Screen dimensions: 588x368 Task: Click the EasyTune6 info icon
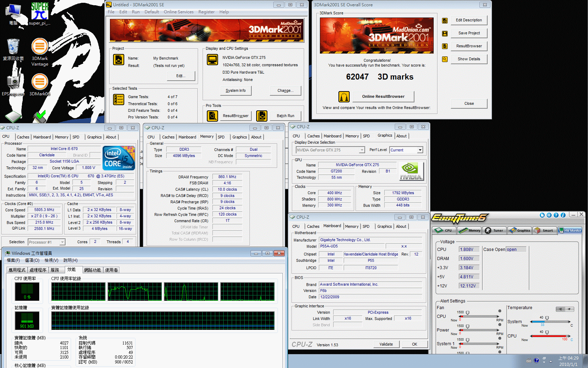563,215
